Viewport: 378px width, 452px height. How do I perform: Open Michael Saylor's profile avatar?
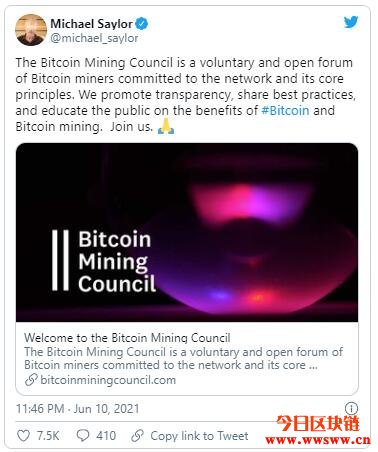coord(31,30)
